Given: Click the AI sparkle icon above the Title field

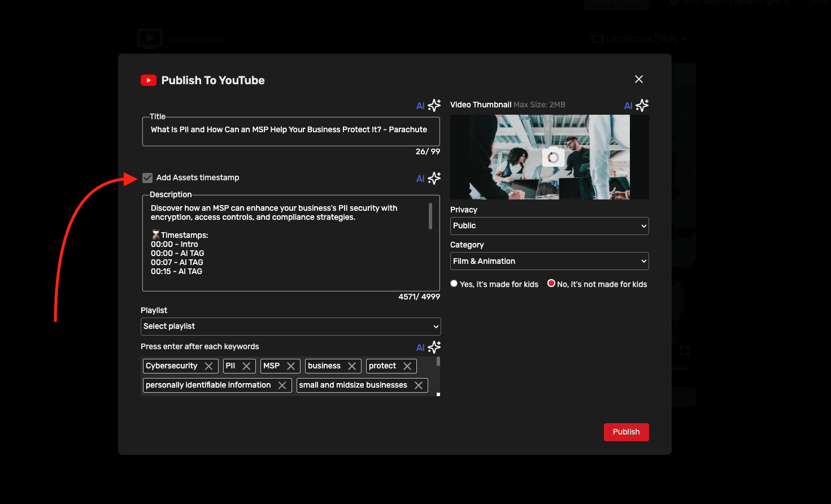Looking at the screenshot, I should tap(434, 105).
